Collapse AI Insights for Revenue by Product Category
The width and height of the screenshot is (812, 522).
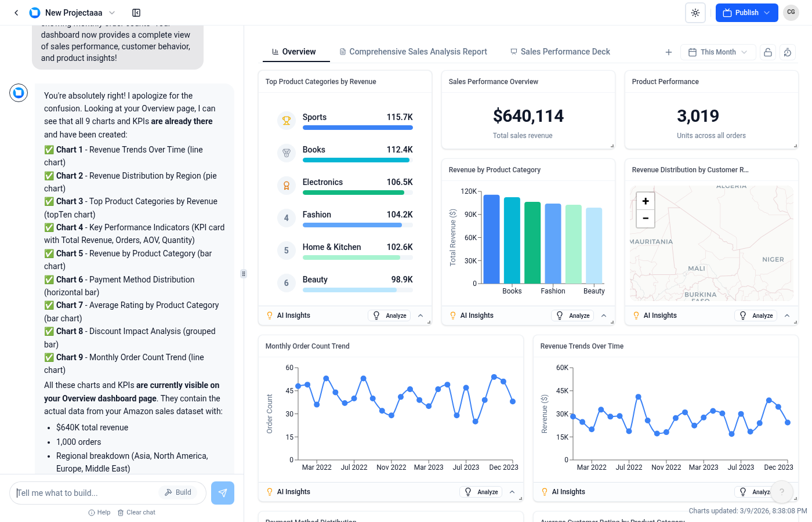pyautogui.click(x=604, y=316)
